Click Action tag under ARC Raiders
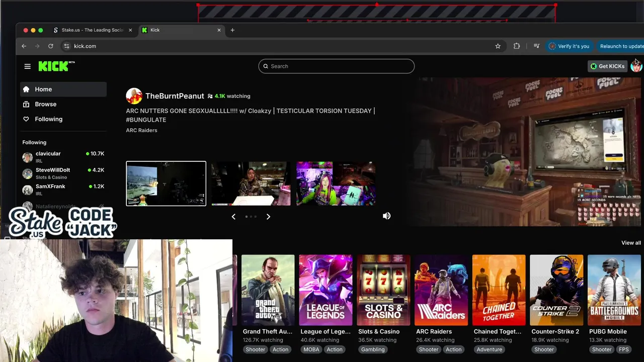Viewport: 644px width, 362px height. click(453, 349)
